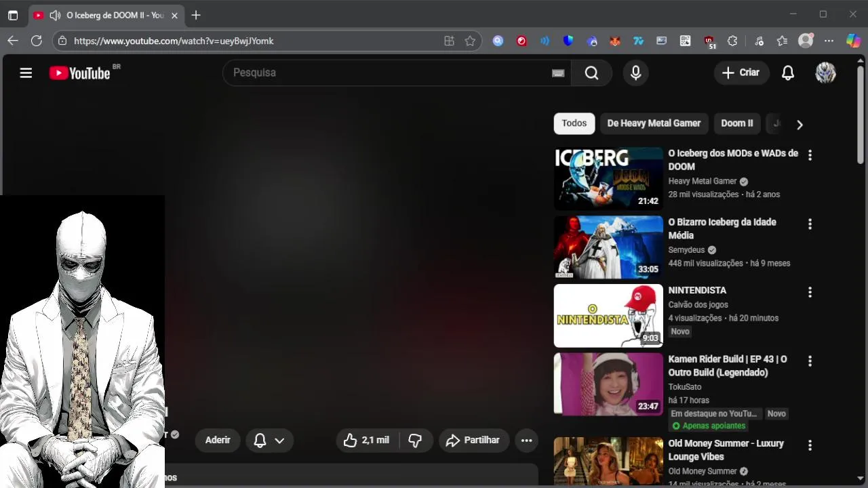Close the O Iceberg de DOOM II tab
Viewport: 868px width, 488px height.
[x=174, y=15]
